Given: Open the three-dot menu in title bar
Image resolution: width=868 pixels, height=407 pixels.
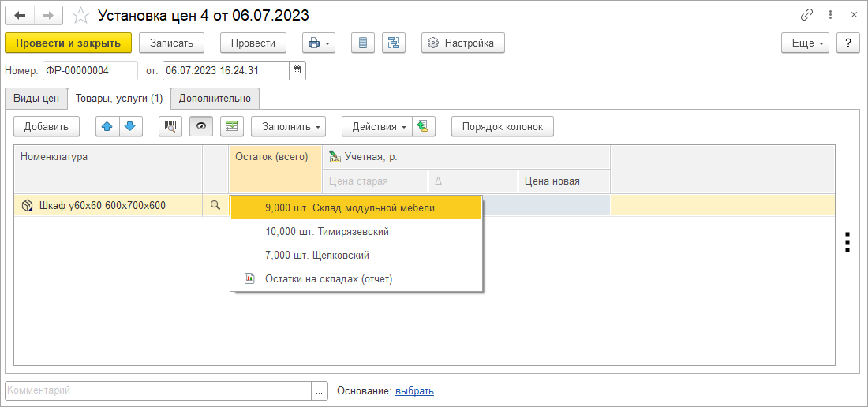Looking at the screenshot, I should tap(830, 16).
